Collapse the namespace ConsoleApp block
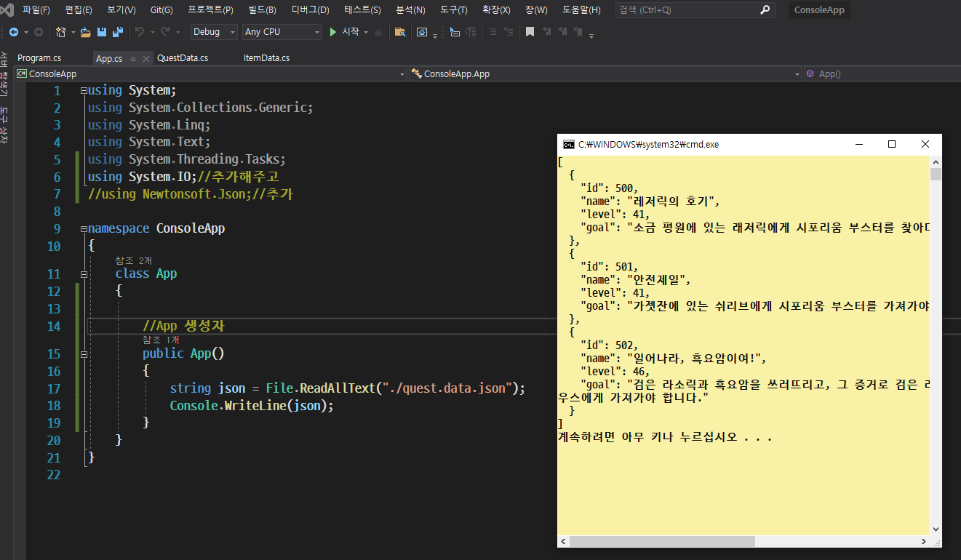This screenshot has width=961, height=560. (84, 228)
